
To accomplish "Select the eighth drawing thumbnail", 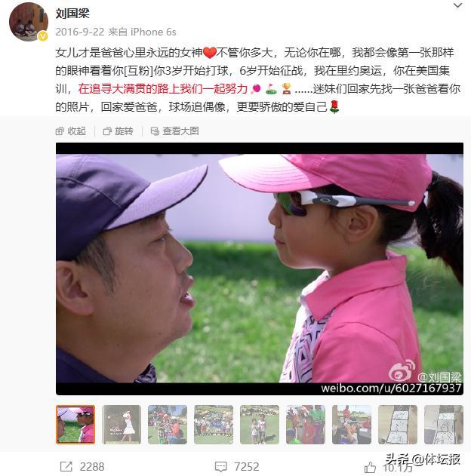I will point(398,425).
